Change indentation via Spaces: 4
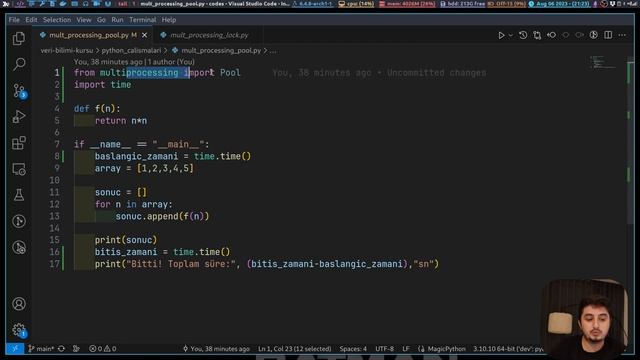640x360 pixels. point(353,349)
